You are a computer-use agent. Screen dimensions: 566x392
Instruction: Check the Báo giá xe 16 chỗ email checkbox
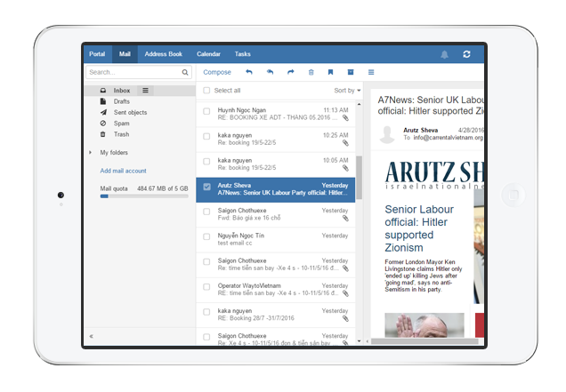tap(206, 212)
